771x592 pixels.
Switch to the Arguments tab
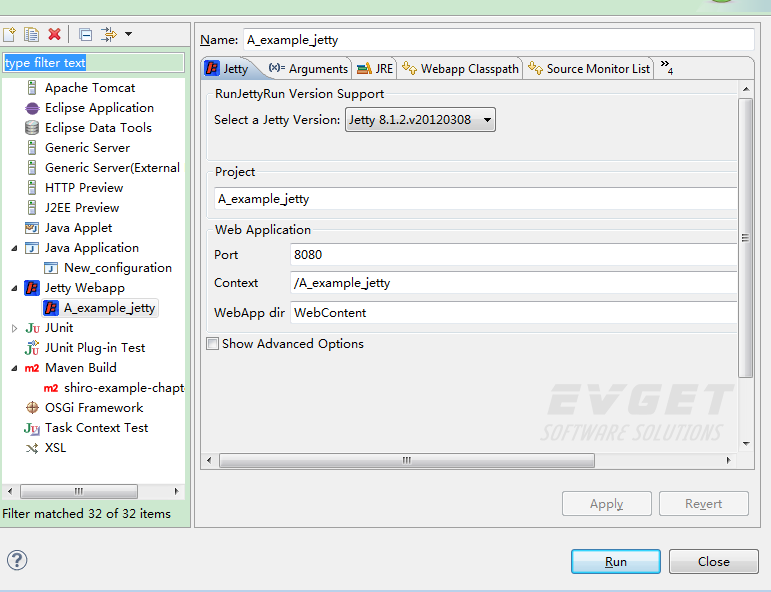(308, 68)
